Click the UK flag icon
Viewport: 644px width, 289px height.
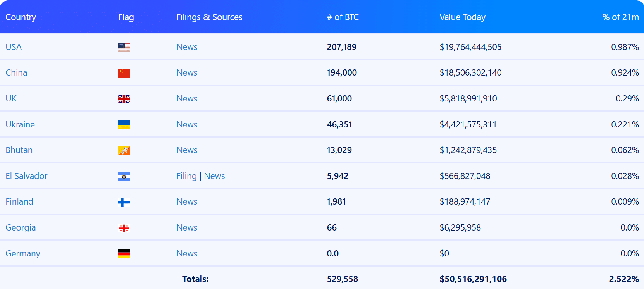click(124, 99)
